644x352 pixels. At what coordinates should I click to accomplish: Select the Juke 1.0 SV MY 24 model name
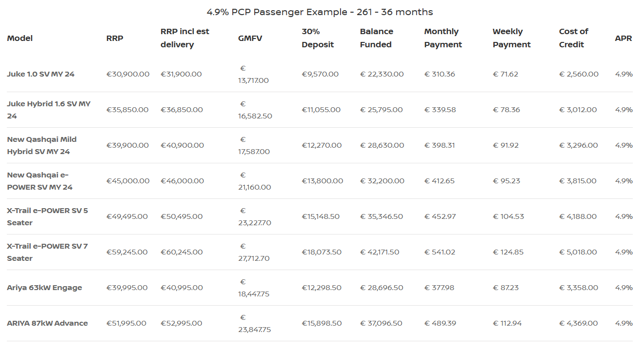click(x=40, y=74)
